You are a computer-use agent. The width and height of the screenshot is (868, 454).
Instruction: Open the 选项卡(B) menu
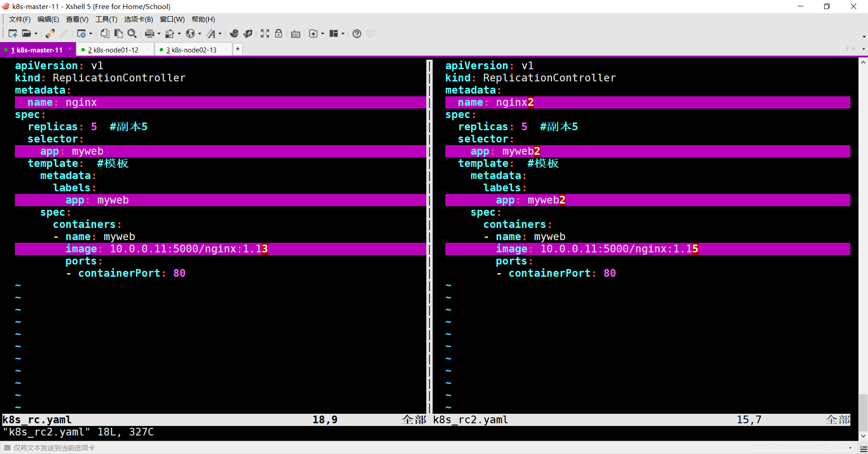[139, 19]
